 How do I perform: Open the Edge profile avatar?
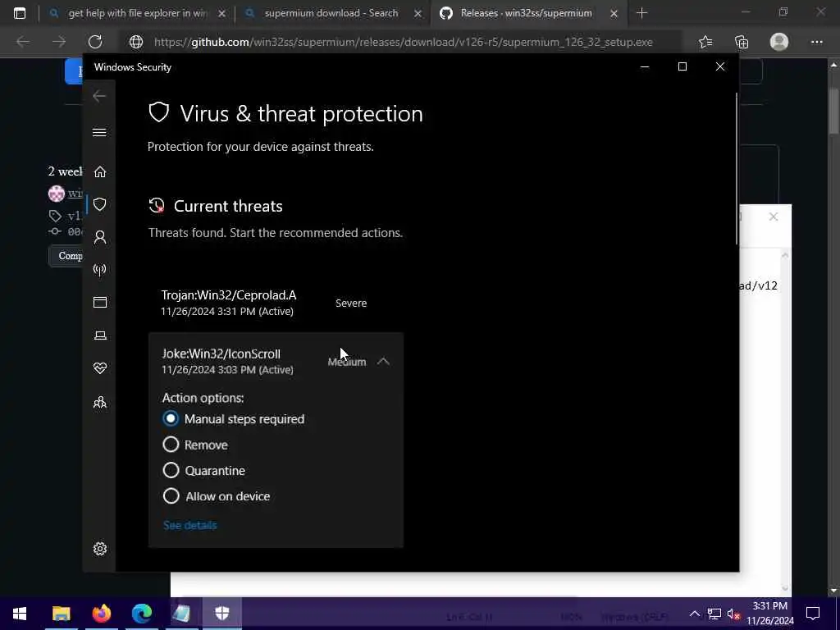tap(779, 42)
